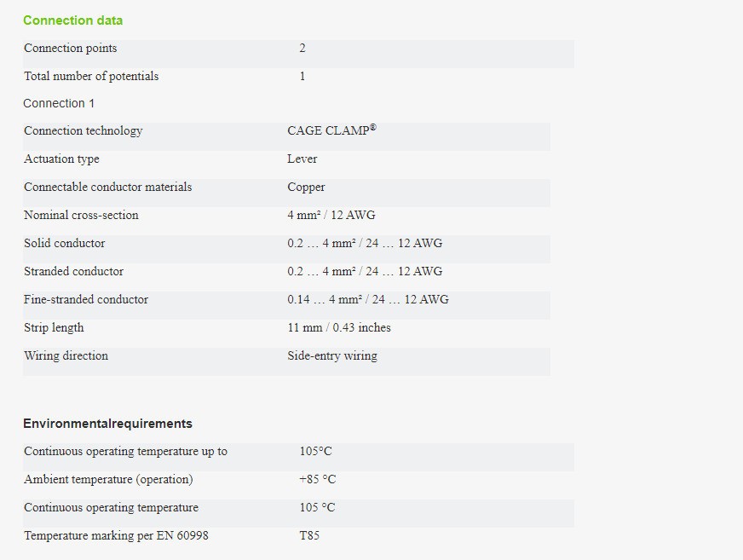Select the Ambient temperature (operation) label
743x560 pixels.
point(108,480)
